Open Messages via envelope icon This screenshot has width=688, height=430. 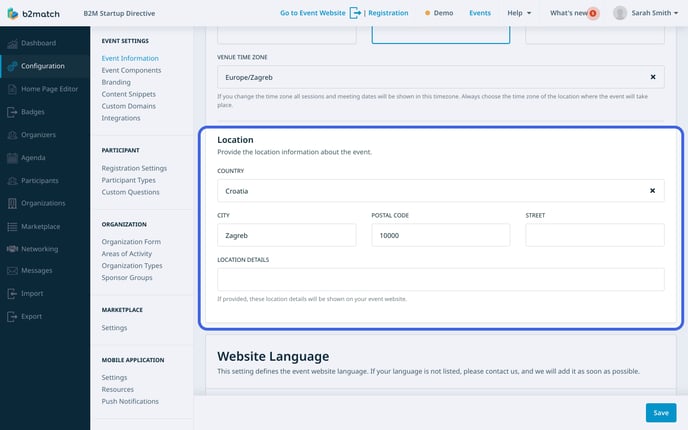(12, 271)
